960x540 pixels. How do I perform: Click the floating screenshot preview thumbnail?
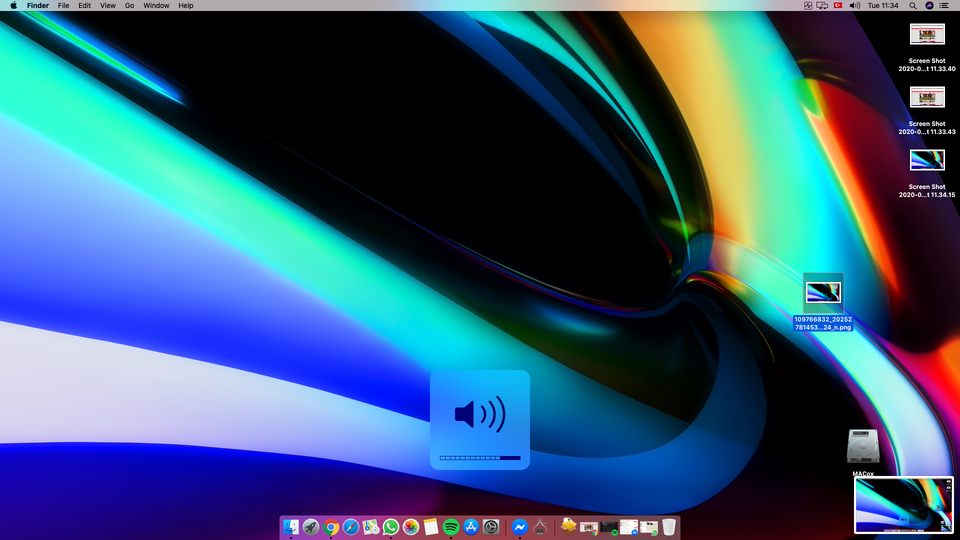pos(904,505)
